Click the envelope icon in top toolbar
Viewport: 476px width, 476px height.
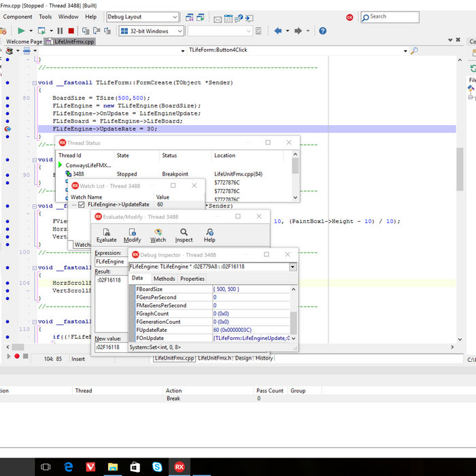tap(218, 20)
